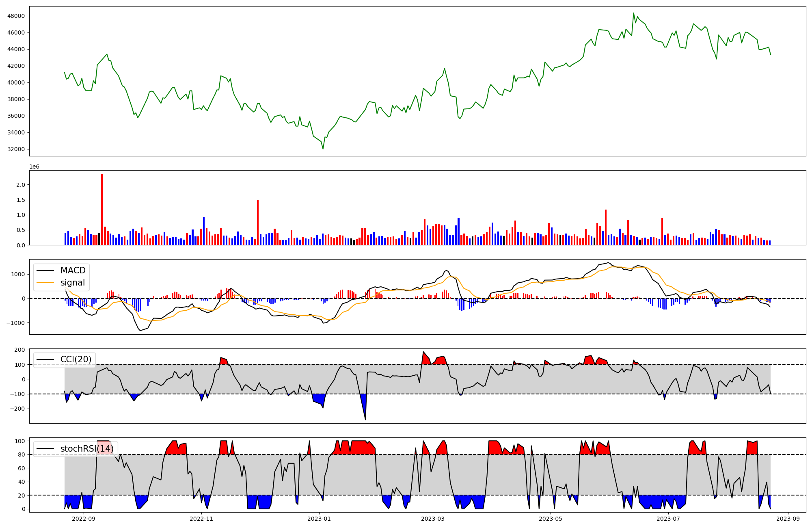Click the tallest red volume bar
This screenshot has height=528, width=812.
click(102, 209)
